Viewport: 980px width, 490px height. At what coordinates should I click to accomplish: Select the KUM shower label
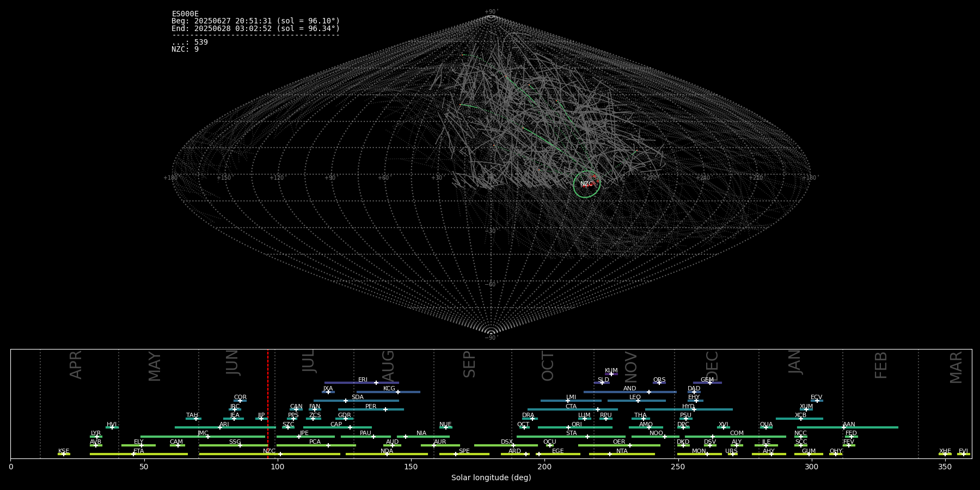(x=611, y=371)
